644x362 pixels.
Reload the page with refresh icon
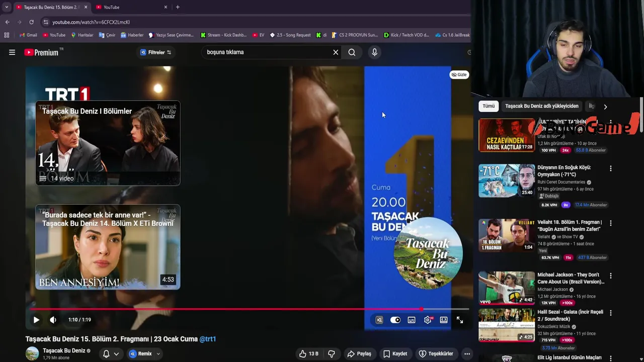point(31,22)
